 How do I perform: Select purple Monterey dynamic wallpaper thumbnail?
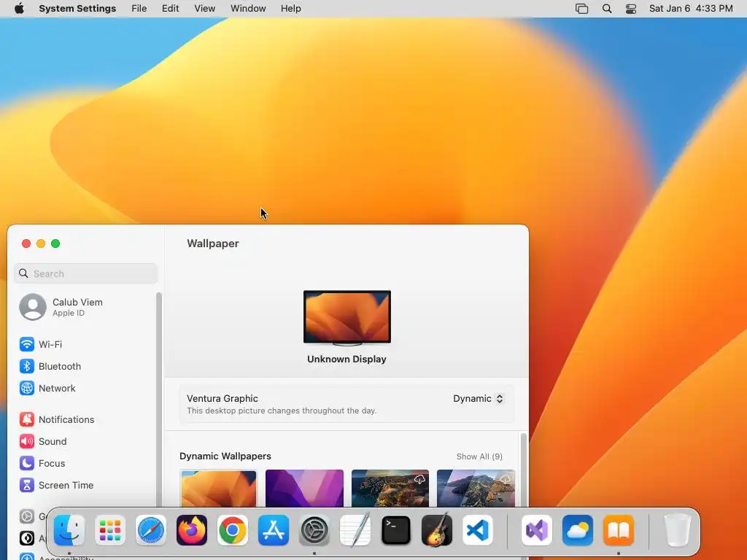coord(304,488)
